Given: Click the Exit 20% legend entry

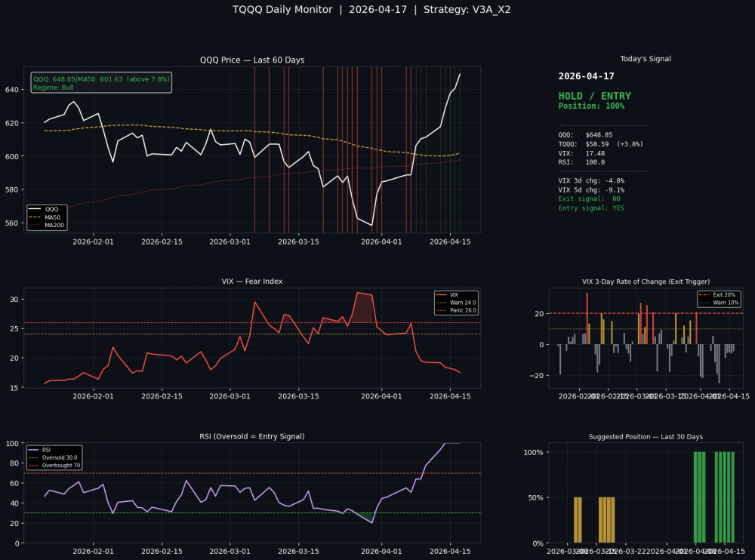Looking at the screenshot, I should [x=723, y=294].
